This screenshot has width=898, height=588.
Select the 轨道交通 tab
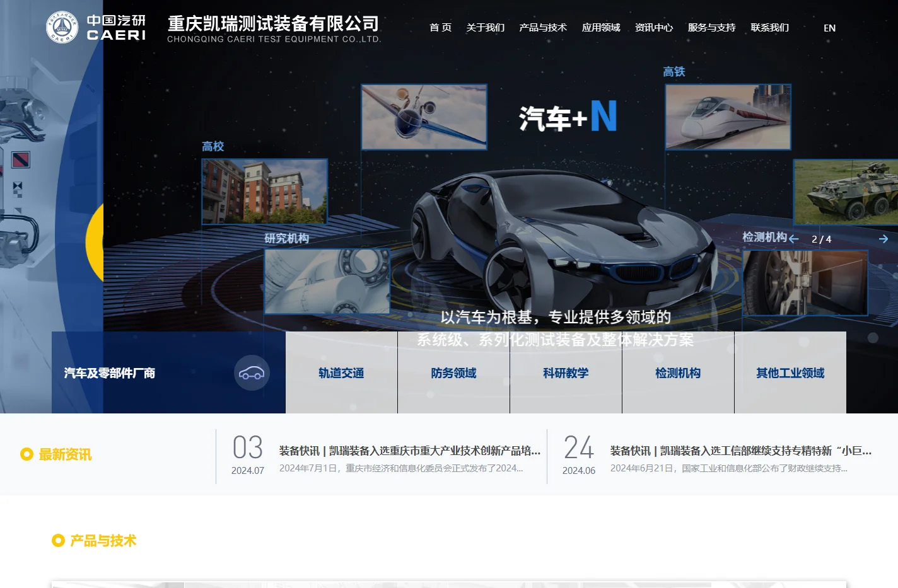tap(341, 372)
